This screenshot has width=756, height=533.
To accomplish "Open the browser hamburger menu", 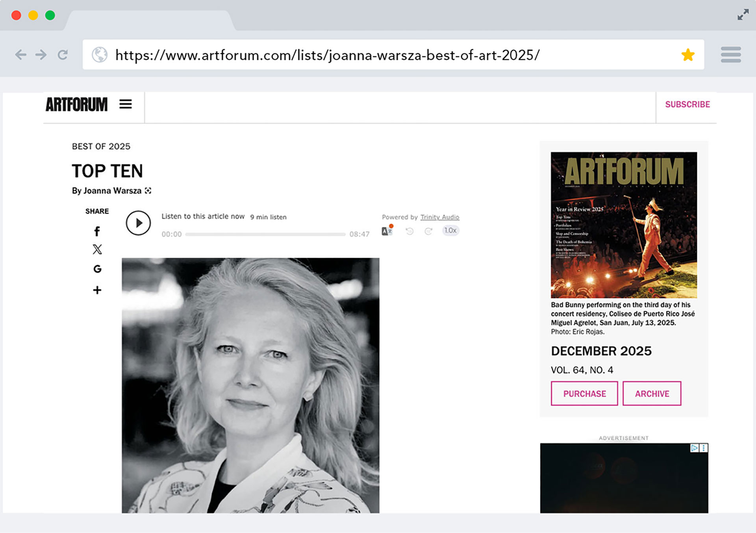I will (731, 55).
